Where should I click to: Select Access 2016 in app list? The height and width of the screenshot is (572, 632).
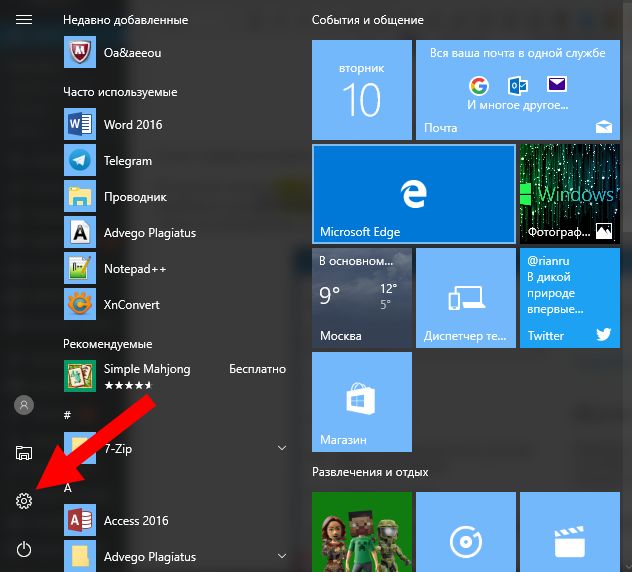136,521
